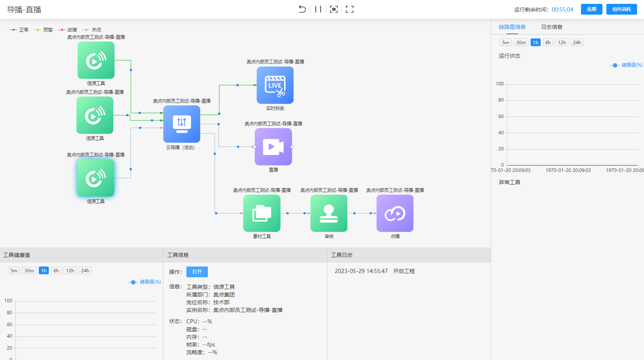This screenshot has height=360, width=644.
Task: Select 1h range in right panel
Action: (x=536, y=42)
